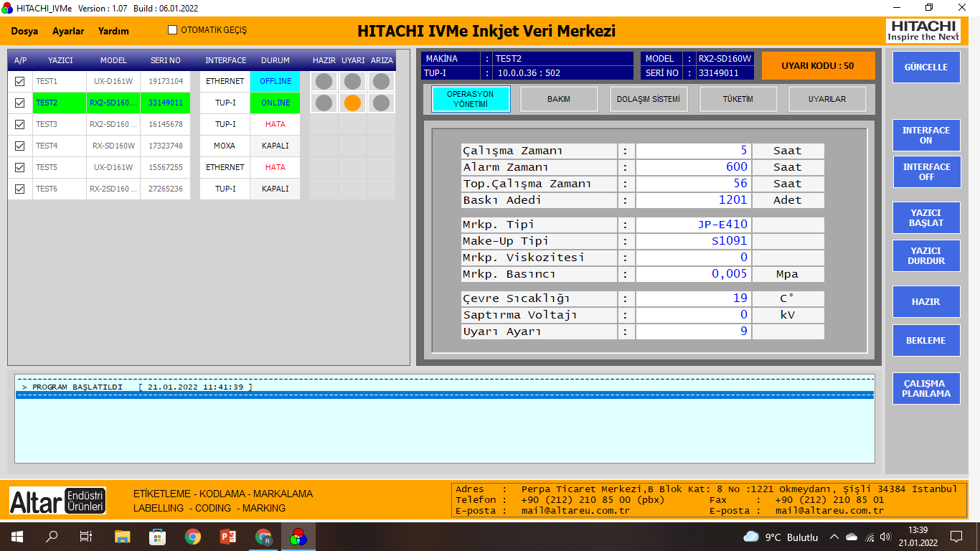Click the Baskı Adedi value 1201
The height and width of the screenshot is (551, 980).
[694, 200]
